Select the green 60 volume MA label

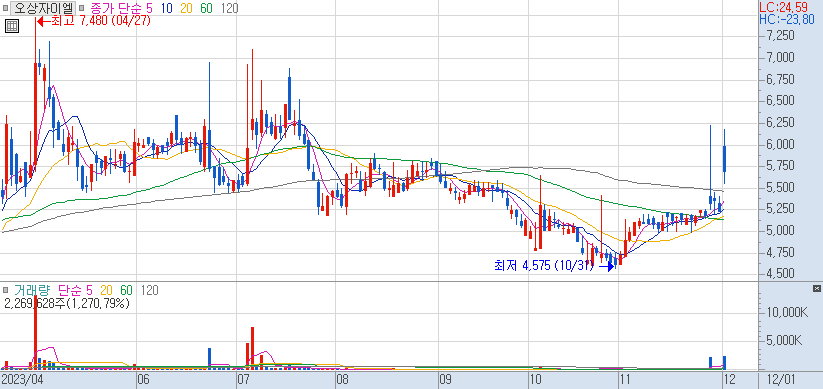(126, 290)
